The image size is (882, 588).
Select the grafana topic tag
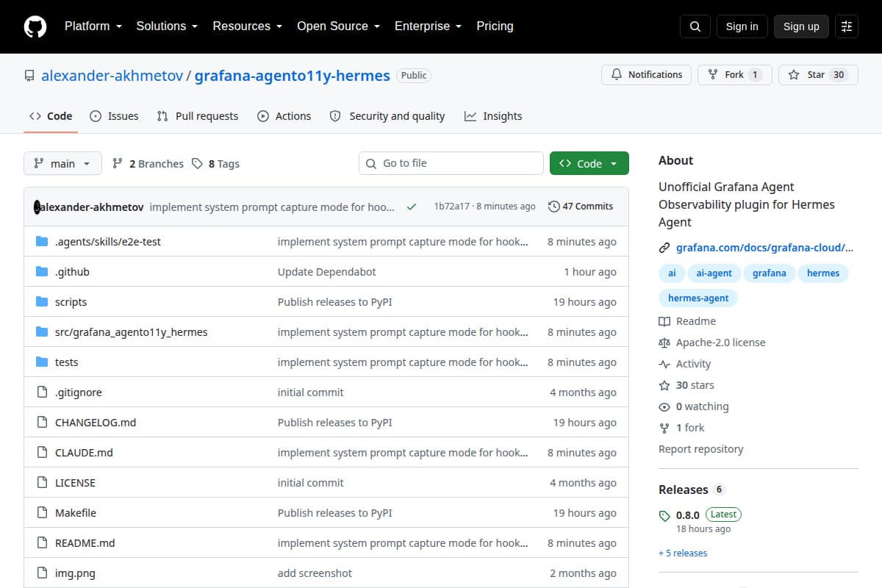[770, 273]
